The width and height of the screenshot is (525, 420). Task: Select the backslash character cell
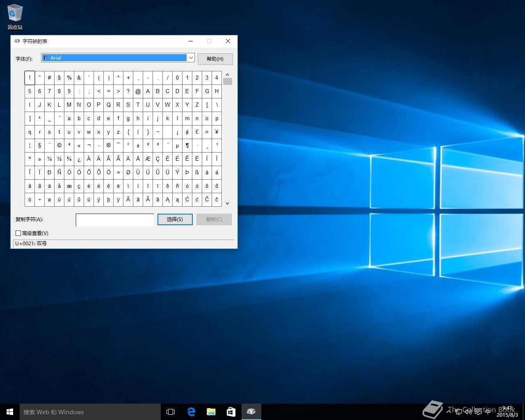pos(217,105)
